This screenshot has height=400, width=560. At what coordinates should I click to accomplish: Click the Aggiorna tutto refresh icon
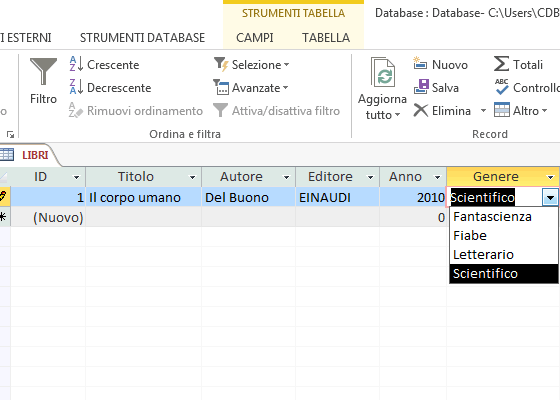pyautogui.click(x=382, y=72)
